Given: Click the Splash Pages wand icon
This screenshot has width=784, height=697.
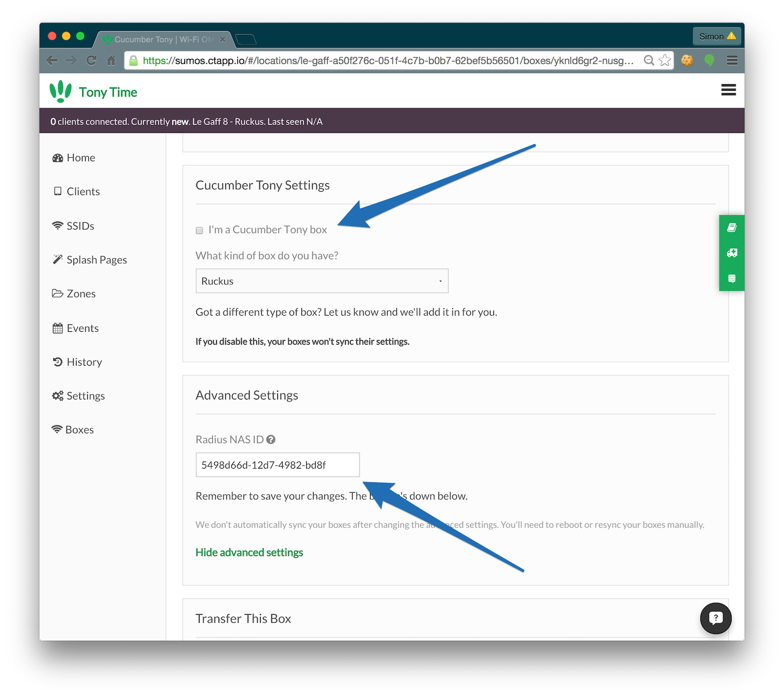Looking at the screenshot, I should click(x=58, y=259).
